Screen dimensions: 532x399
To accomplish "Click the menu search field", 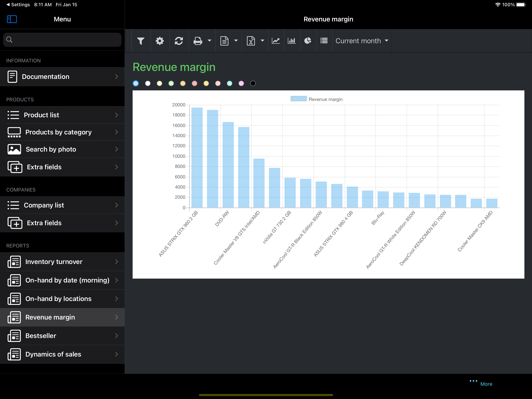I will [x=62, y=40].
